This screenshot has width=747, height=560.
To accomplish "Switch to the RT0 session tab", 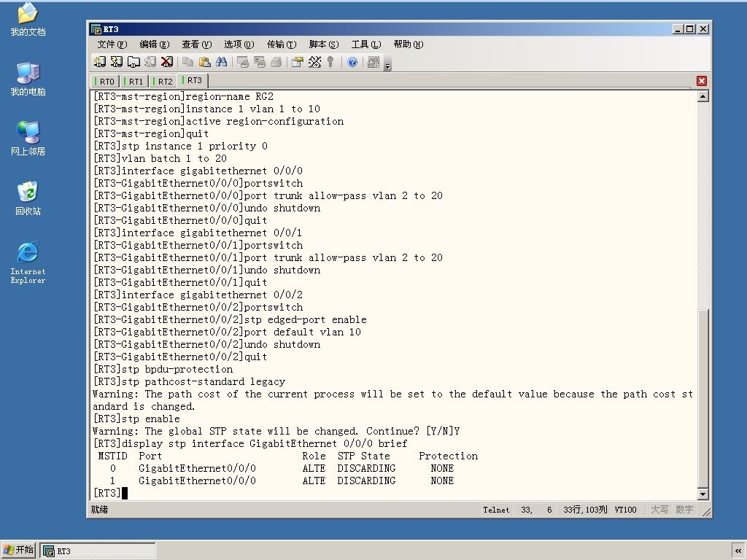I will tap(104, 82).
